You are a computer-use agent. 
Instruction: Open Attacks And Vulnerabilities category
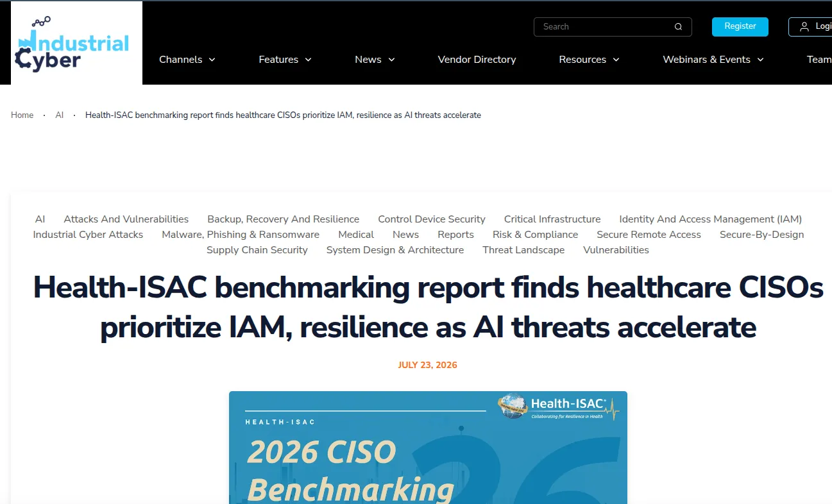126,219
